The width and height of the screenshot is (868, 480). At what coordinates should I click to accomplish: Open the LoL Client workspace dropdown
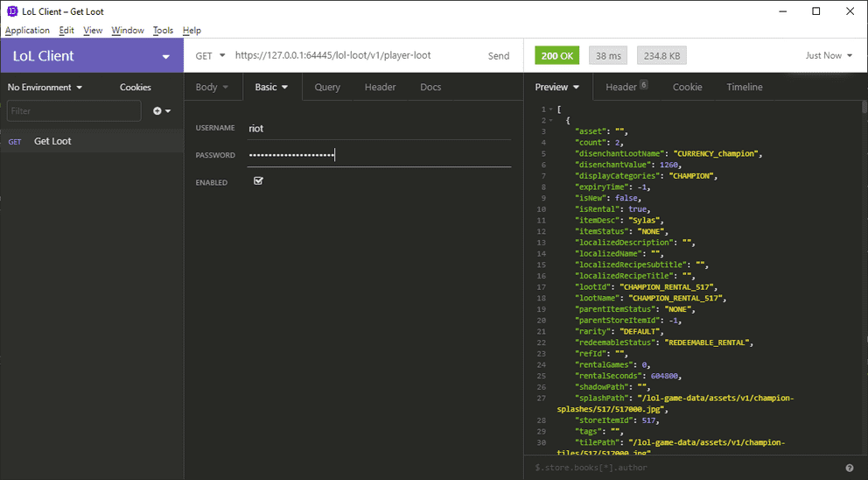(165, 57)
